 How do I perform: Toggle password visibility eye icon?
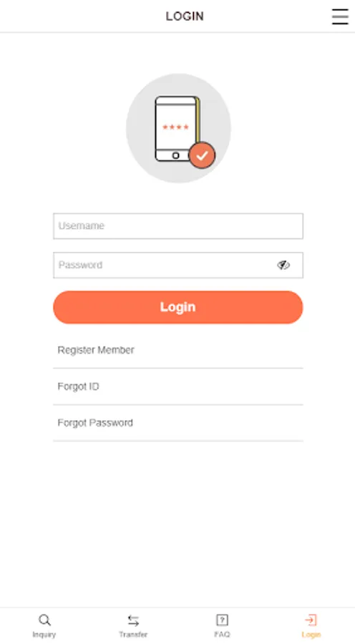pyautogui.click(x=283, y=265)
